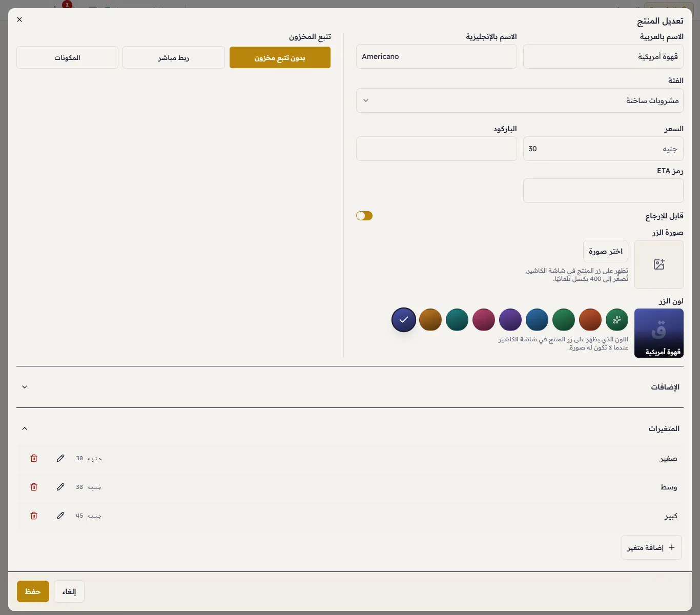Viewport: 700px width, 615px height.
Task: Click the 38 جنيه price of وسط
Action: [x=89, y=487]
